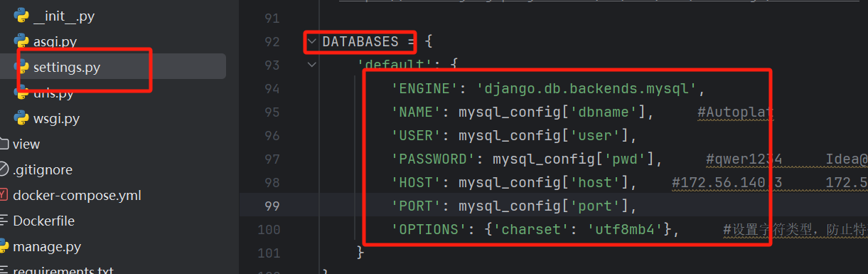Click the Python icon beside __init__.py
868x274 pixels.
click(21, 16)
